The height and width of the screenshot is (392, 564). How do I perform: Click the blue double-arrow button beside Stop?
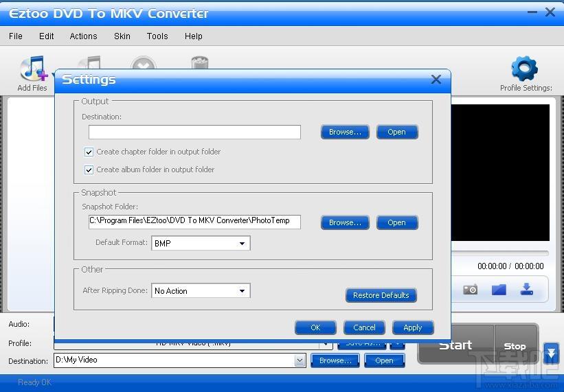(x=552, y=353)
